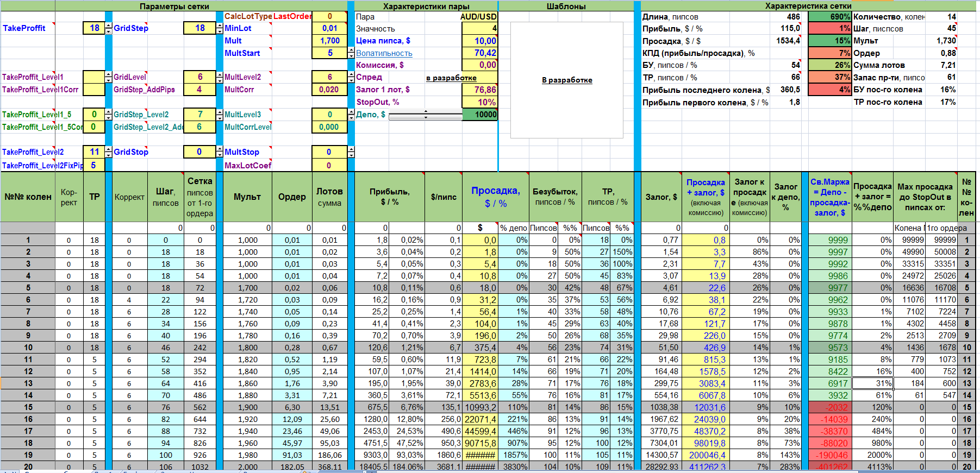Select free margin cell showing 9999

(829, 240)
